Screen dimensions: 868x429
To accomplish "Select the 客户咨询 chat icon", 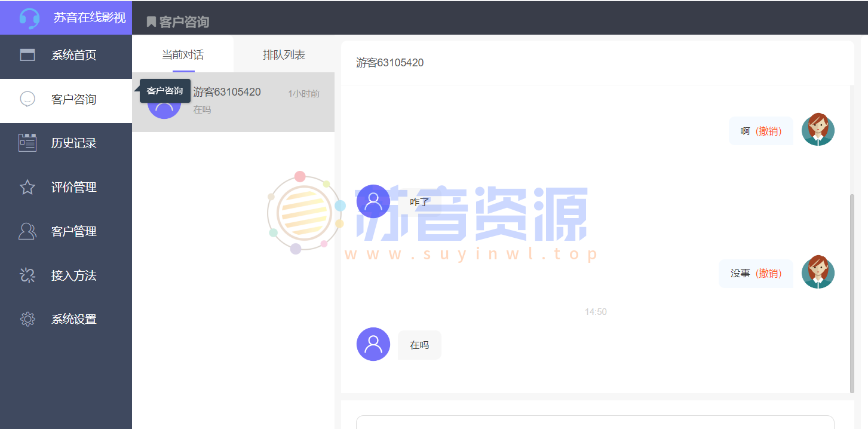I will (27, 99).
